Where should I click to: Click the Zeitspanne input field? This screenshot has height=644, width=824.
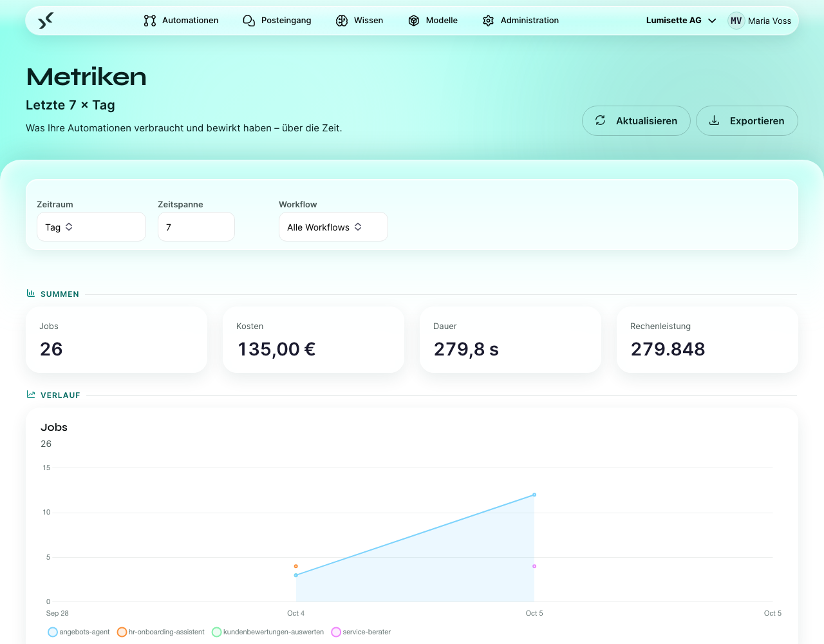click(196, 227)
